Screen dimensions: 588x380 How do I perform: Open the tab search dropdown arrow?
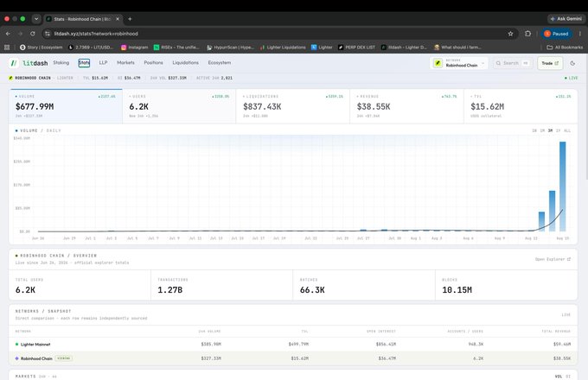click(36, 19)
